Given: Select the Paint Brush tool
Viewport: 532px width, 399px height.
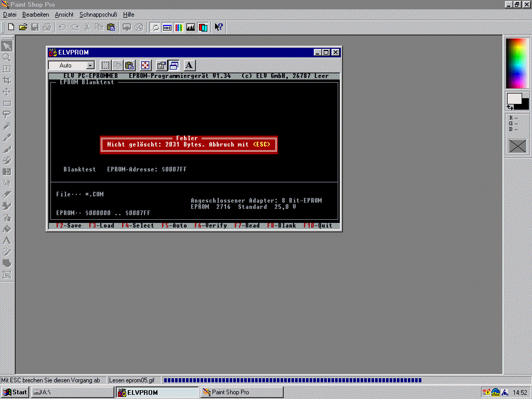Looking at the screenshot, I should (7, 149).
